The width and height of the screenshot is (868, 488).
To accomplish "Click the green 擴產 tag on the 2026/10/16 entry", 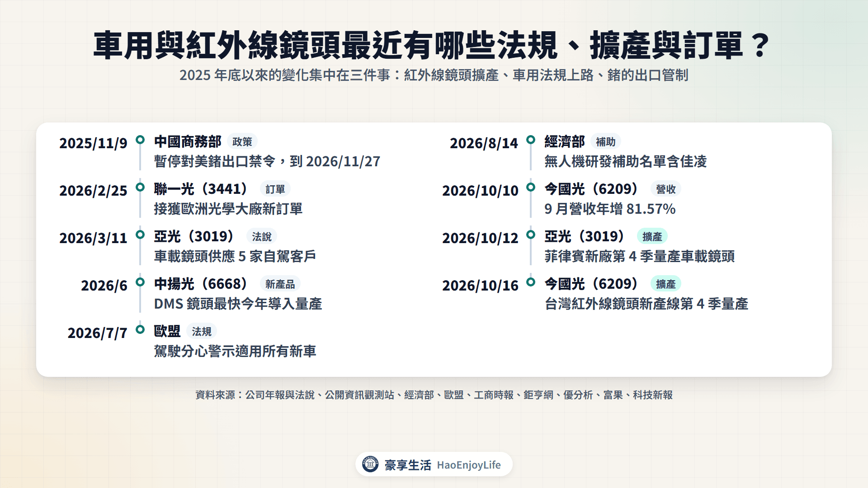I will tap(666, 284).
